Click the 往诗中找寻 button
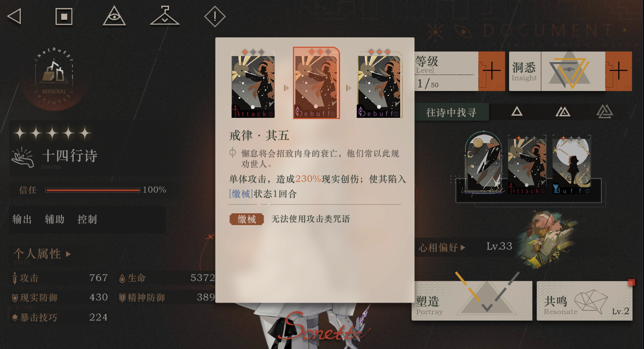Screen dimensions: 644x349 (451, 113)
